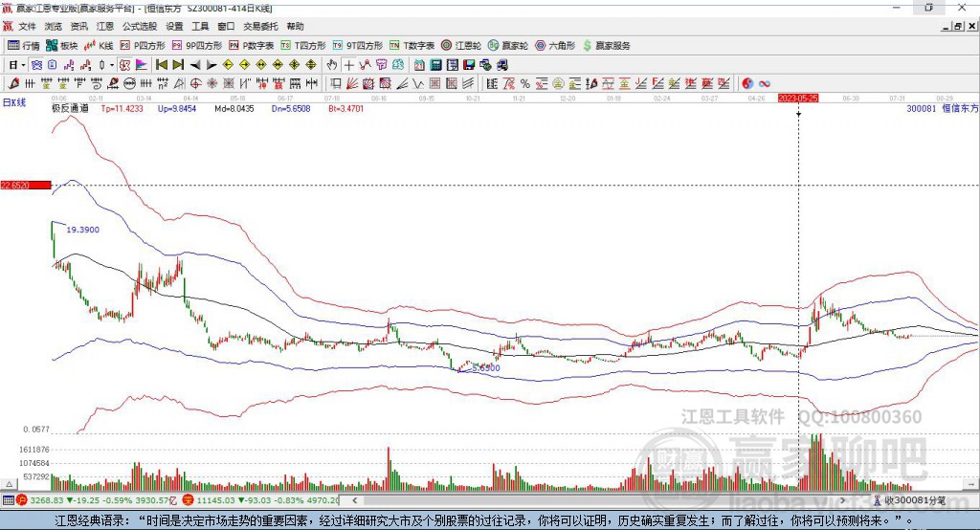
Task: Expand the candlestick style dropdown arrow
Action: tap(112, 64)
